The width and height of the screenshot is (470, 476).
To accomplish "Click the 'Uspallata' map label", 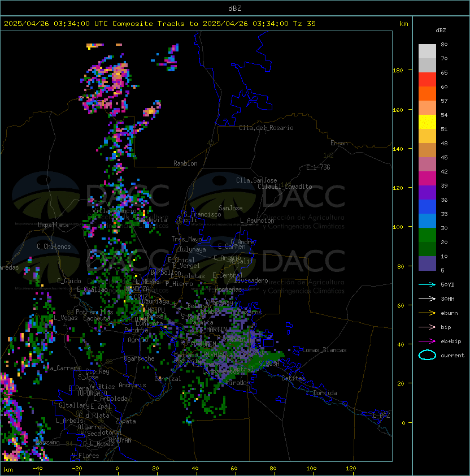I will (53, 225).
